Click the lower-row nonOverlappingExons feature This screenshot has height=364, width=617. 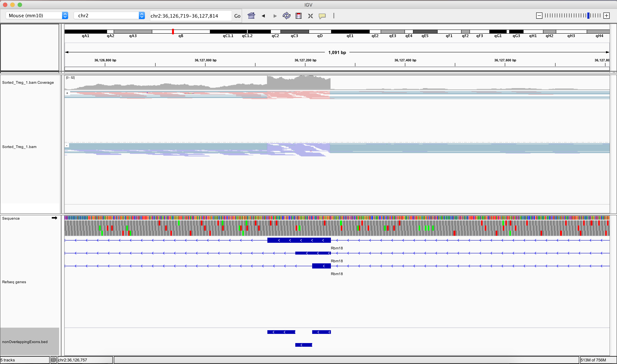click(304, 345)
